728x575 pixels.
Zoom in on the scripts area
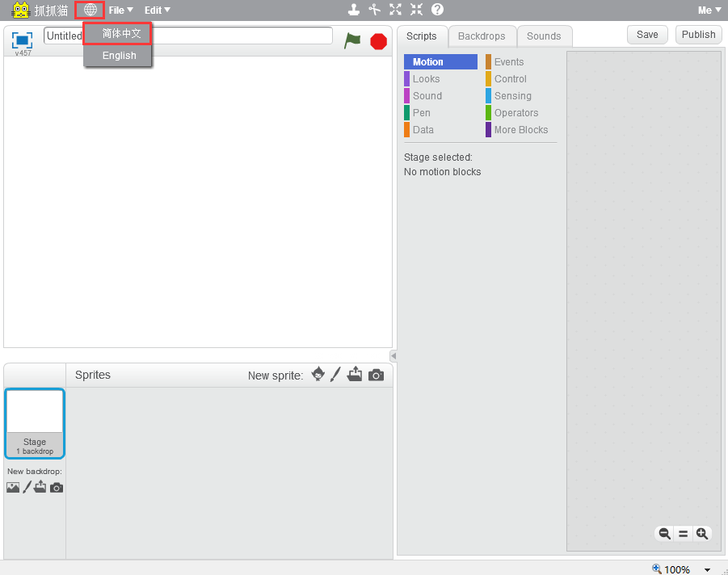702,533
